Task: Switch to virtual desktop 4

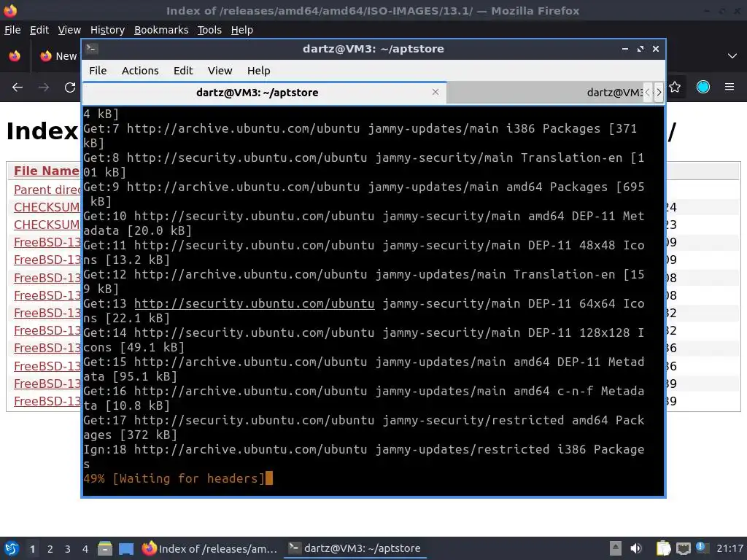Action: 85,548
